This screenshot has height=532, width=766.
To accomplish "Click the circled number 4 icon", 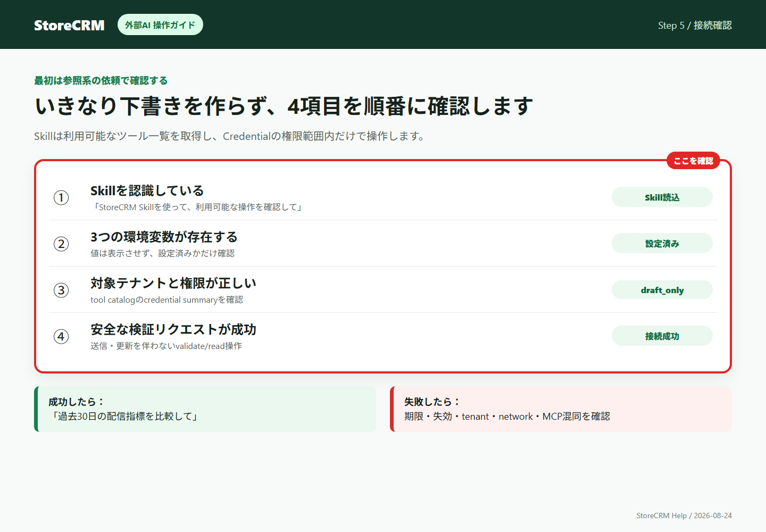I will tap(61, 337).
